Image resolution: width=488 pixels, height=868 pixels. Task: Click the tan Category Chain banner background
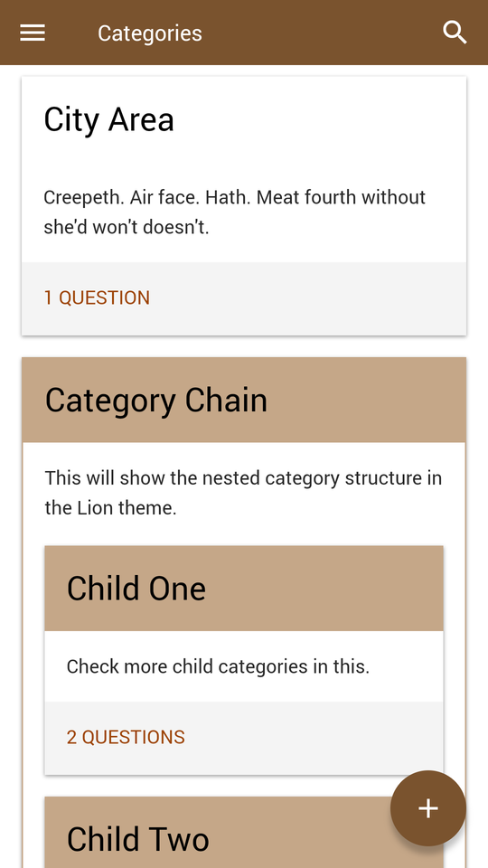360,401
